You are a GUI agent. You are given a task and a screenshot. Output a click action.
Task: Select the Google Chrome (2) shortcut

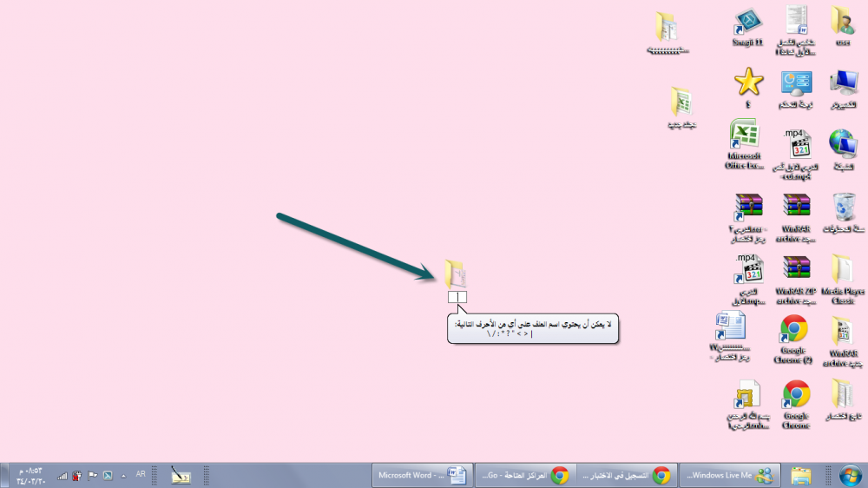point(794,332)
